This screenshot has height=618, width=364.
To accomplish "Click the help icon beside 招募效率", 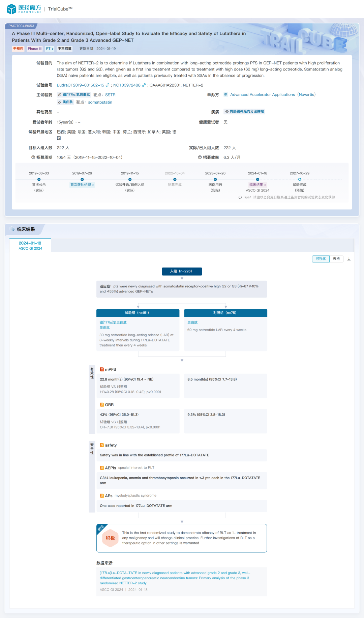I will point(200,158).
